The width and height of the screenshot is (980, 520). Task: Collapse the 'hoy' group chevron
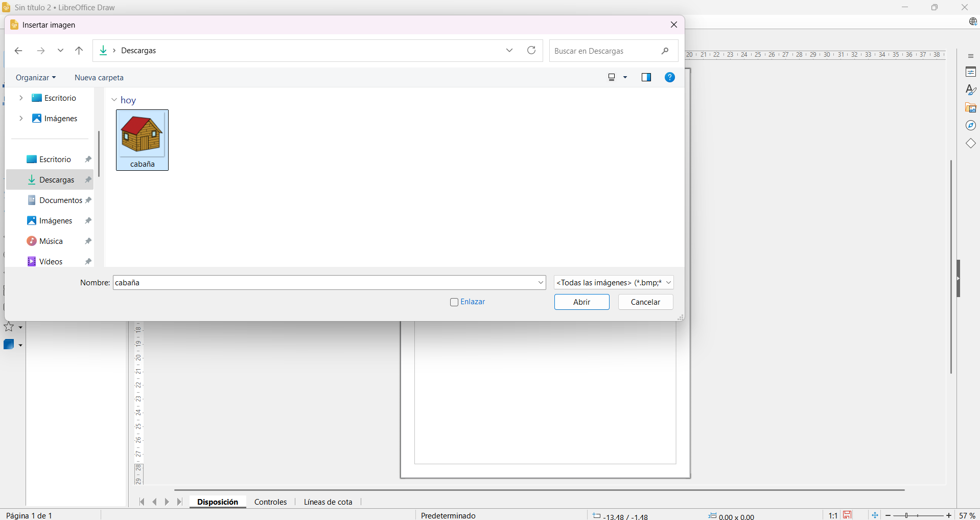[114, 100]
